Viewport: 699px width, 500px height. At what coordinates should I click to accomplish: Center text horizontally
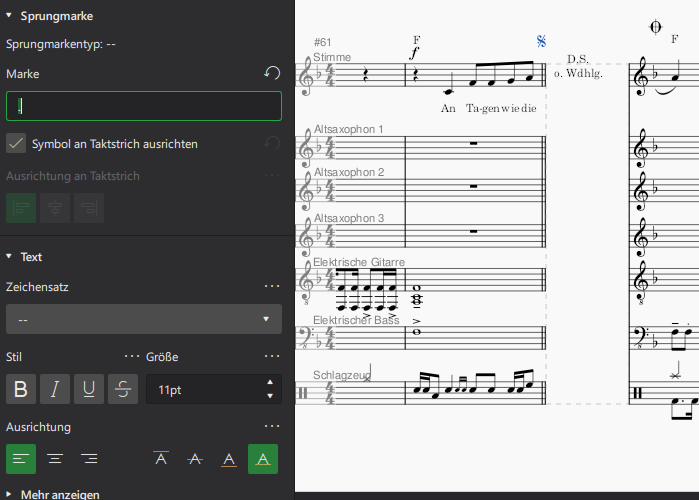point(54,459)
